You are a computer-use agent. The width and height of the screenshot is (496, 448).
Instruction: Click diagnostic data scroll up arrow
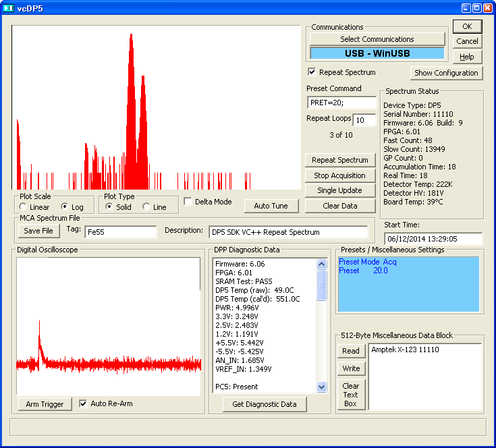322,264
